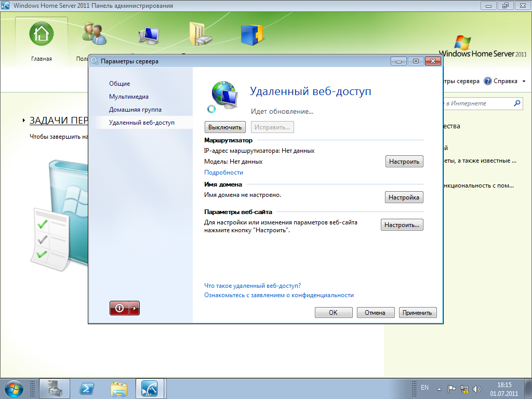Image resolution: width=532 pixels, height=399 pixels.
Task: Click the ЗАДАЧИ ПЕР... heading in dashboard
Action: point(58,121)
